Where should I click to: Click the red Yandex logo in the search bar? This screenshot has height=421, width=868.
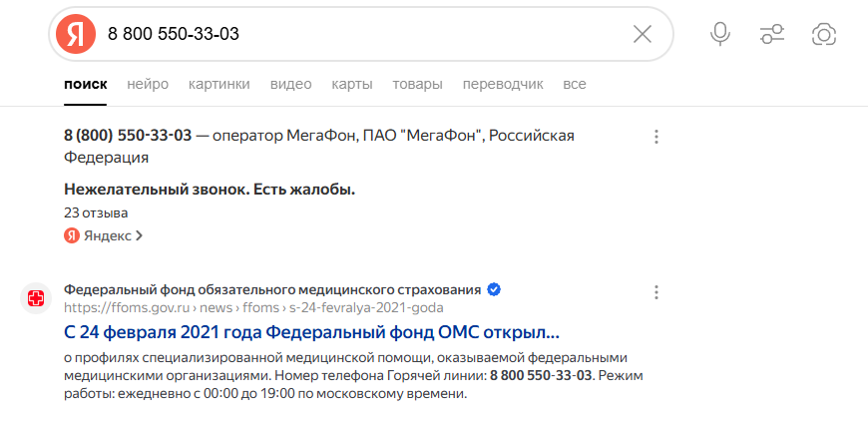(x=76, y=34)
